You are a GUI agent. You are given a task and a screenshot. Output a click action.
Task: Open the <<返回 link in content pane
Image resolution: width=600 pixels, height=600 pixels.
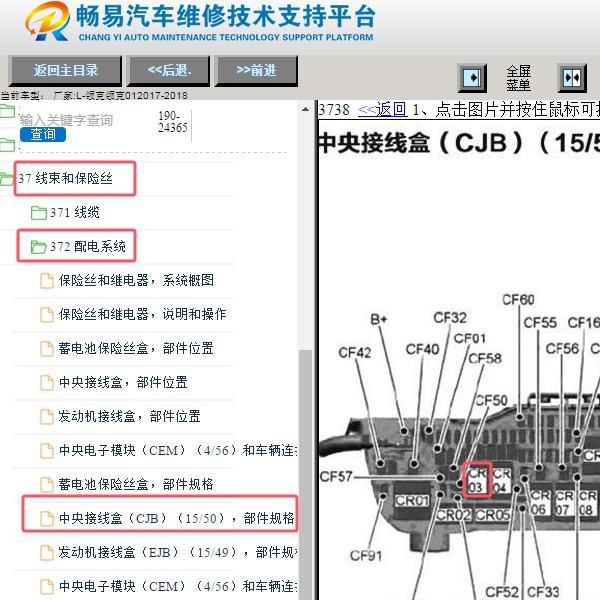click(x=382, y=109)
